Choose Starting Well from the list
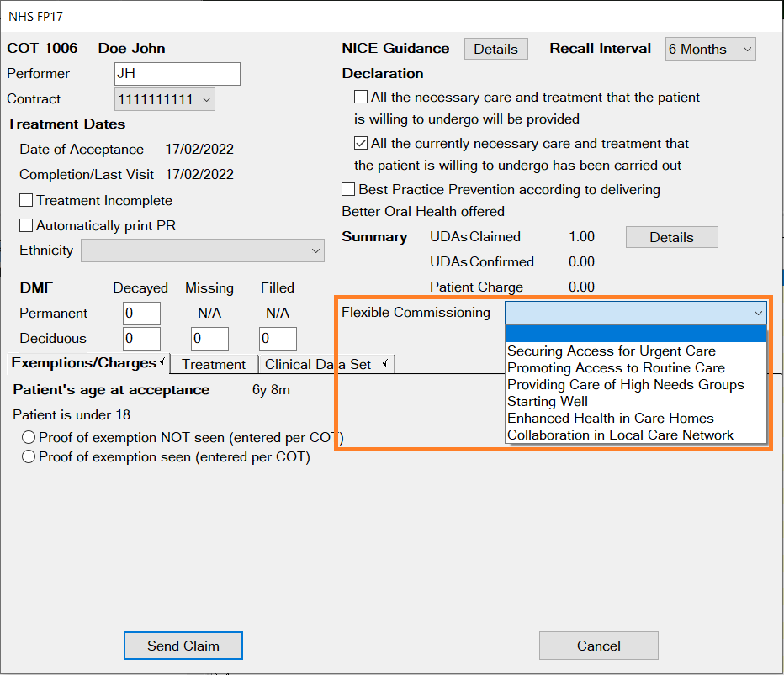The height and width of the screenshot is (675, 784). [548, 402]
